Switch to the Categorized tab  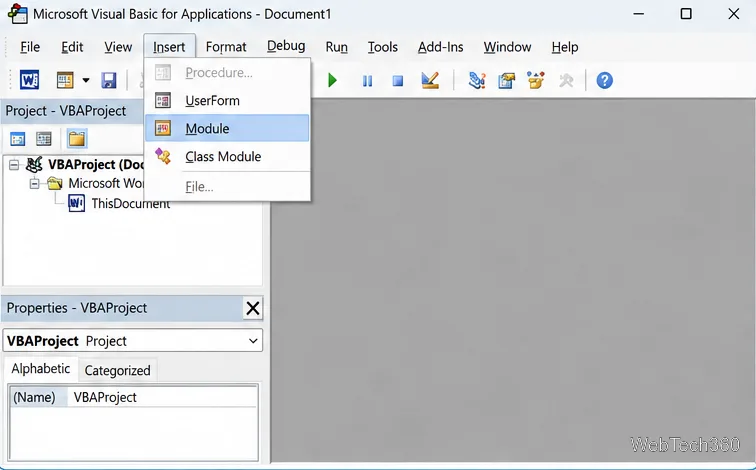tap(118, 370)
